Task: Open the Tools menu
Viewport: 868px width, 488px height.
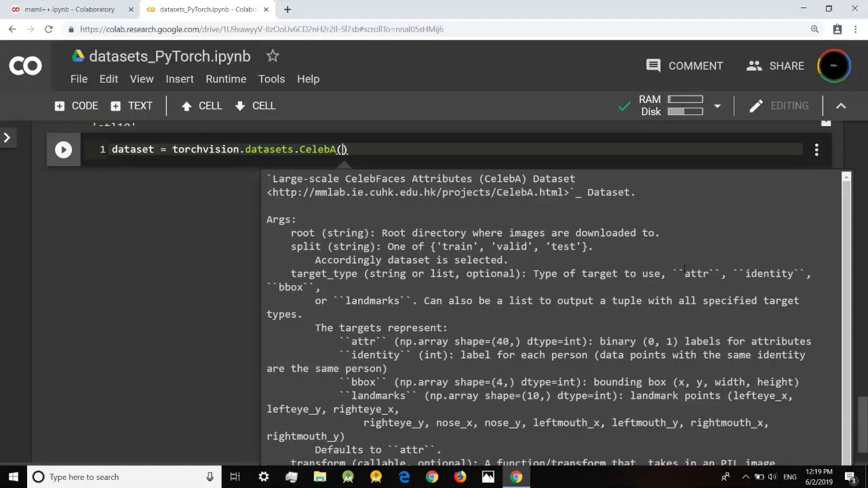Action: [271, 79]
